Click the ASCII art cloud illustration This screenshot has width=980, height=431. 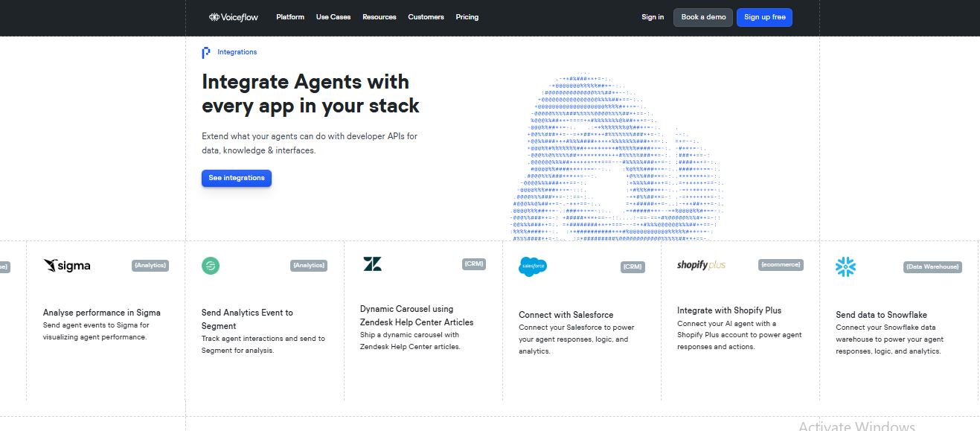tap(618, 156)
